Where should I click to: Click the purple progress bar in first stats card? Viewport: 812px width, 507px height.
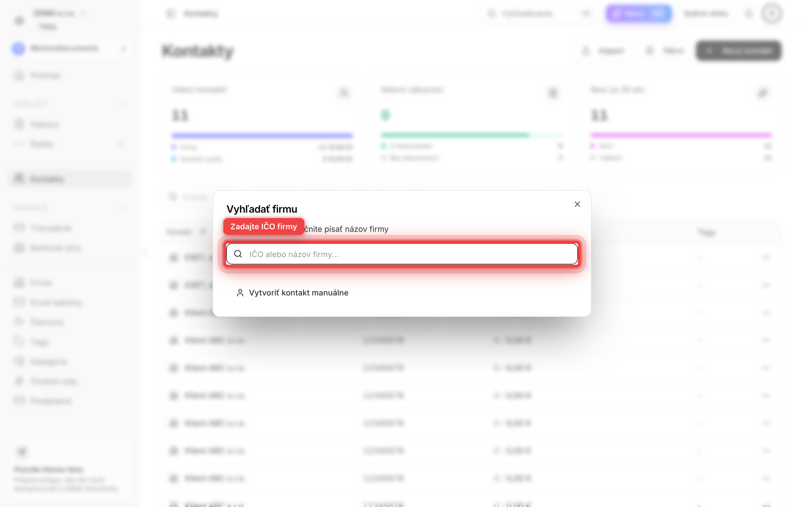click(262, 135)
